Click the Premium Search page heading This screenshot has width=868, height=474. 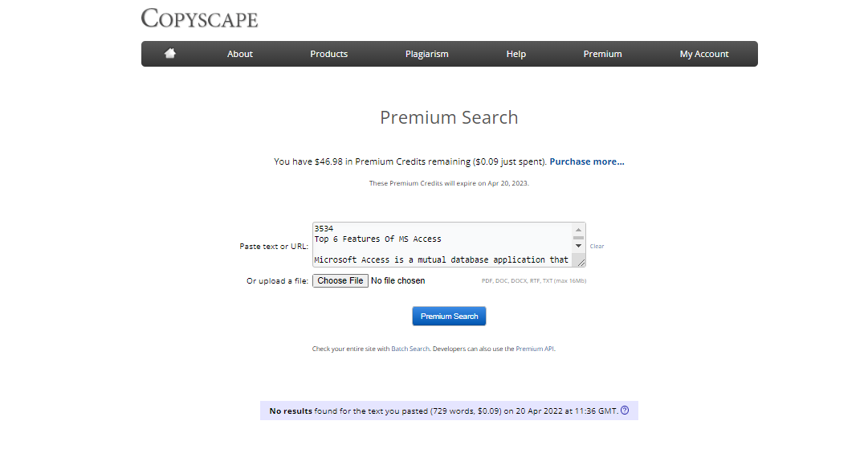(449, 117)
